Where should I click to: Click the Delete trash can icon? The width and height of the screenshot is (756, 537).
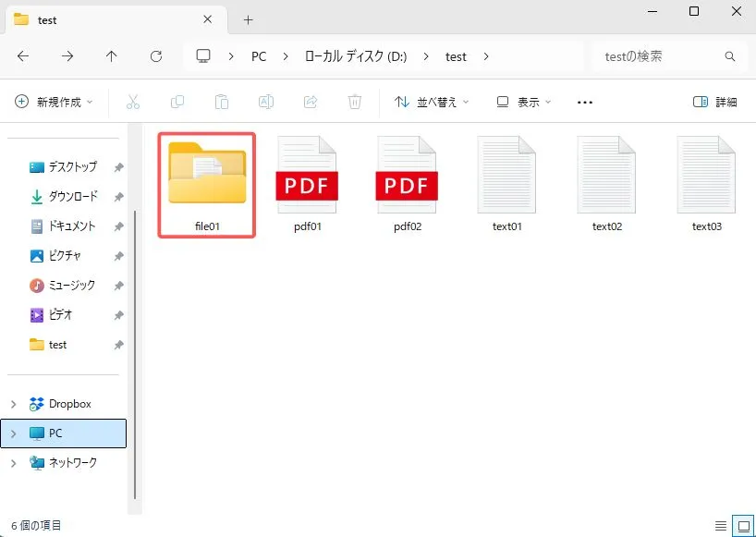355,102
